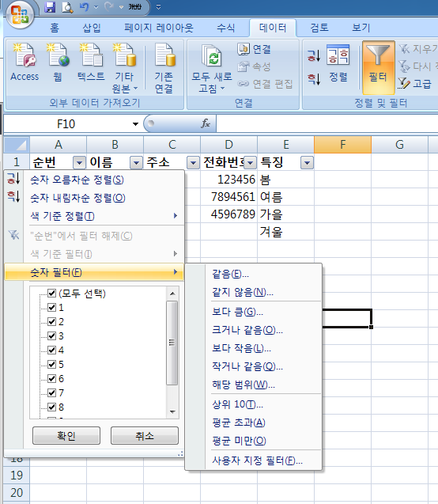Uncheck value 6 checkbox
Image resolution: width=438 pixels, height=504 pixels.
click(x=51, y=378)
